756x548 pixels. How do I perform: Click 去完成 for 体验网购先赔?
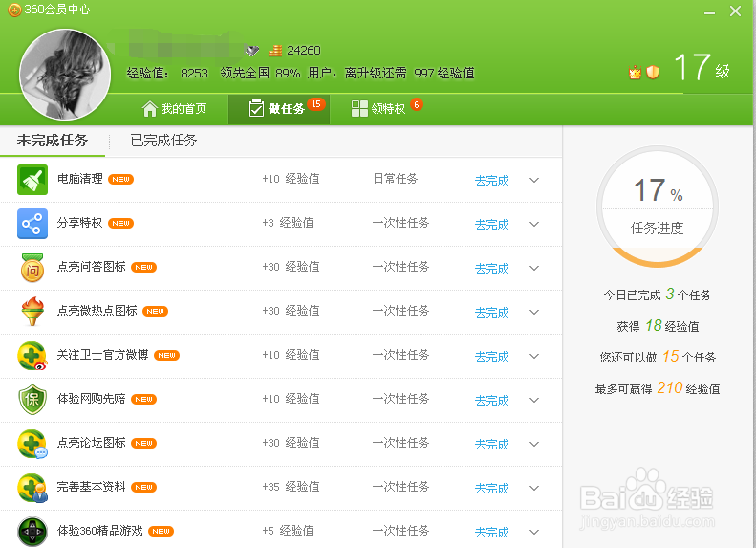click(x=492, y=401)
